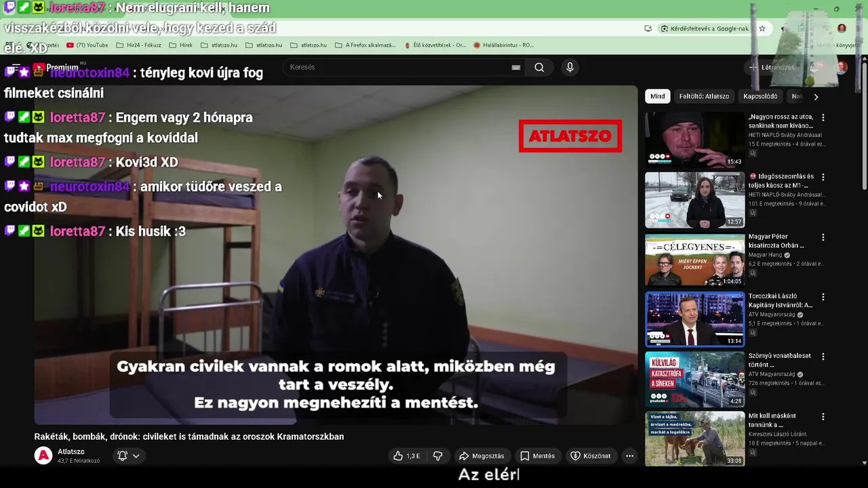Open the 33:08 farm video thumbnail
The image size is (868, 488).
click(x=694, y=439)
